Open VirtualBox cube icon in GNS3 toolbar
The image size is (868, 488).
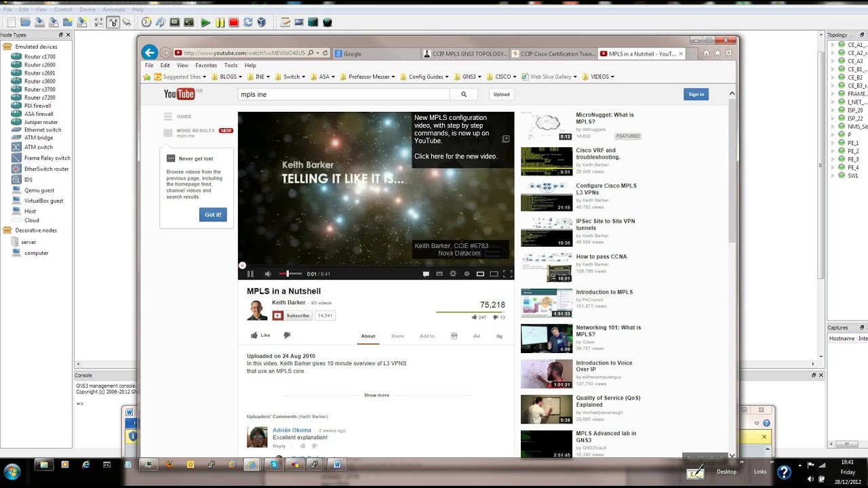[262, 22]
